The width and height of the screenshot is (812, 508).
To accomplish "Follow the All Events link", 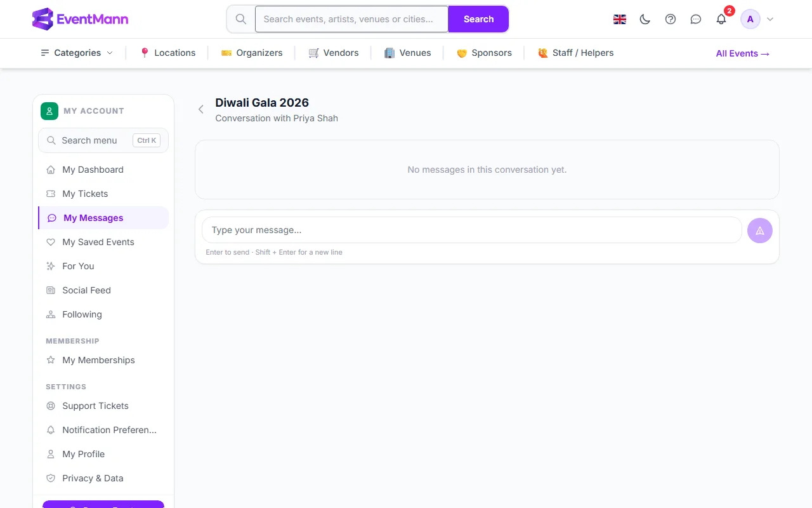I will coord(743,53).
